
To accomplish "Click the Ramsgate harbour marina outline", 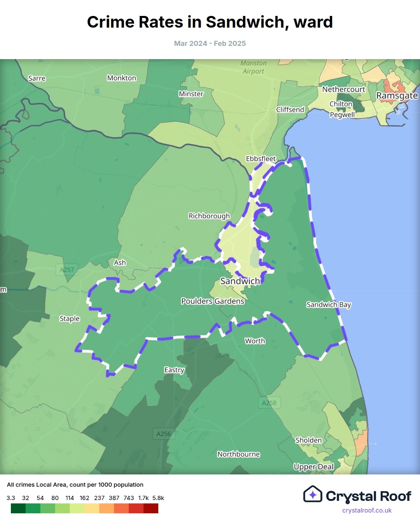I will tap(397, 113).
